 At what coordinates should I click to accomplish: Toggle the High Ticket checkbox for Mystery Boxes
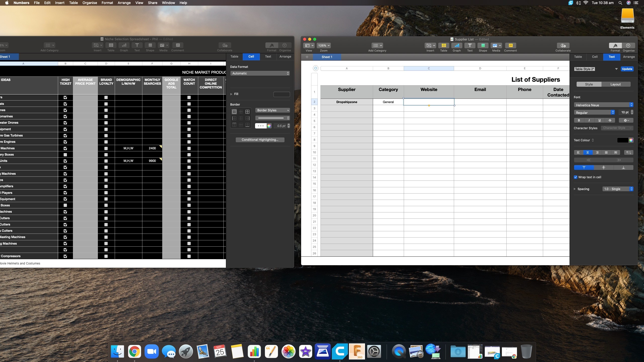65,155
